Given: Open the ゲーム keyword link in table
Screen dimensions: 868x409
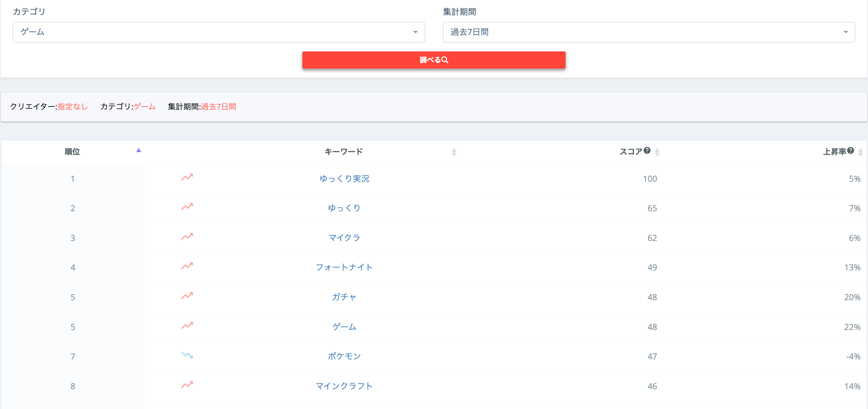Looking at the screenshot, I should click(344, 327).
